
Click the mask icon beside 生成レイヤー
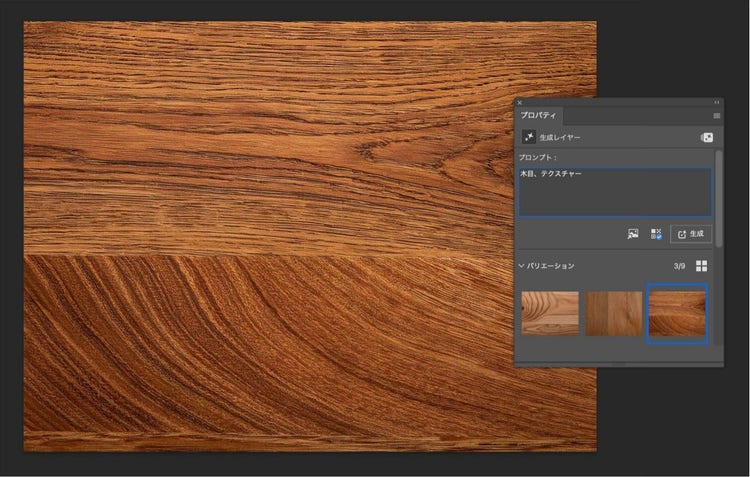[x=707, y=137]
